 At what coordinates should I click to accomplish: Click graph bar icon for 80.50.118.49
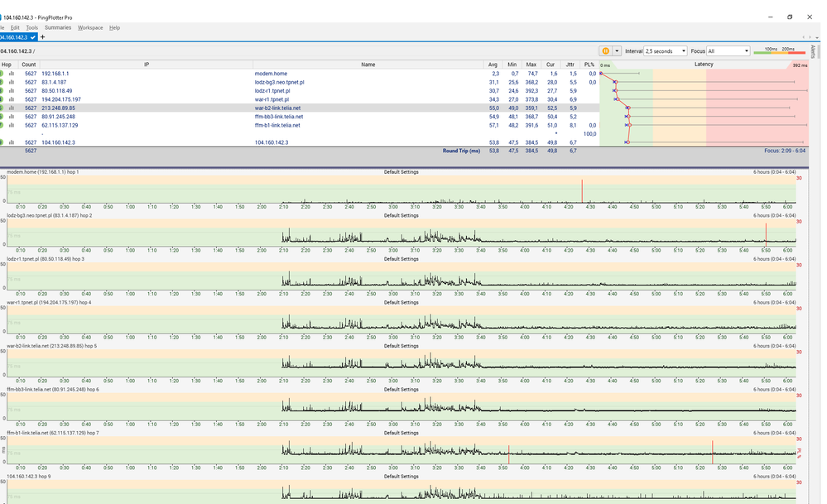(12, 91)
